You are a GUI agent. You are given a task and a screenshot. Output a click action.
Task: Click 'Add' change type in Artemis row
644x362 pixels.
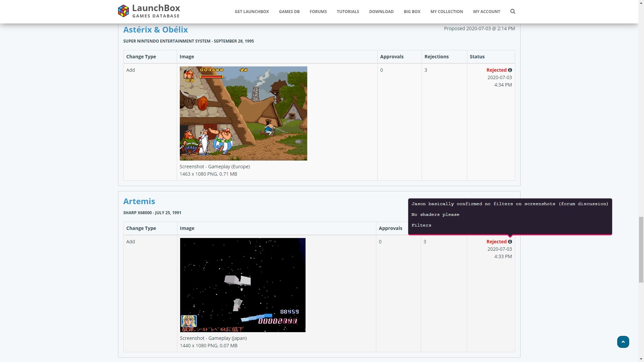(x=130, y=242)
